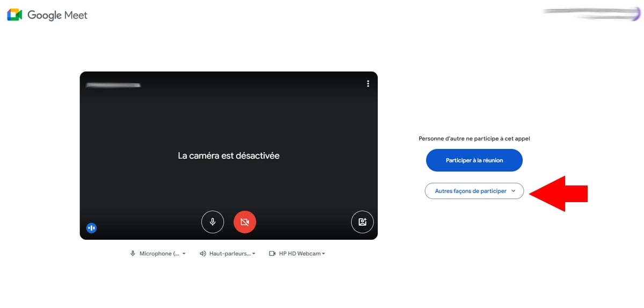Click the blurred account area at top right
Image resolution: width=644 pixels, height=308 pixels.
point(591,14)
